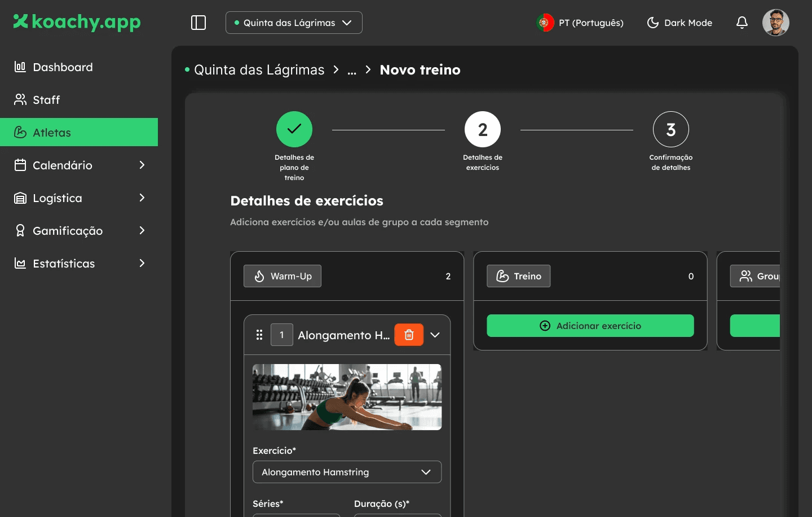Grab the drag handle of Alongamento exercise
Screen dimensions: 812x517
pyautogui.click(x=259, y=335)
